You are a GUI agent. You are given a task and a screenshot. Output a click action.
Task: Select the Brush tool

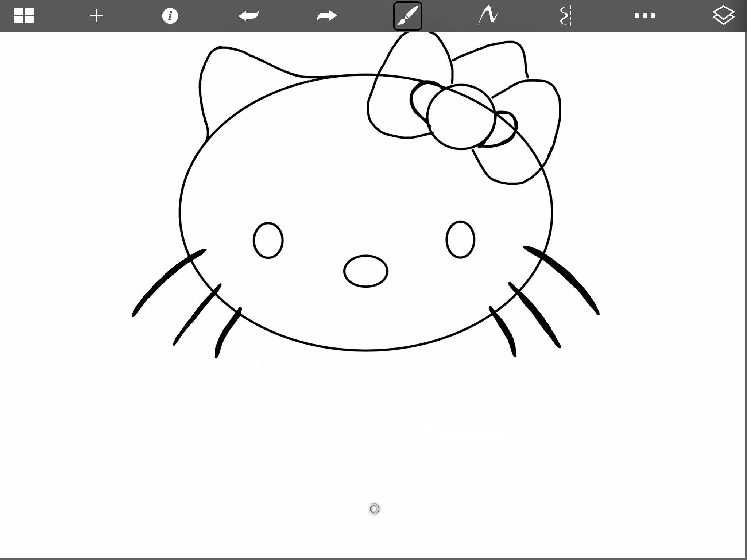point(407,16)
